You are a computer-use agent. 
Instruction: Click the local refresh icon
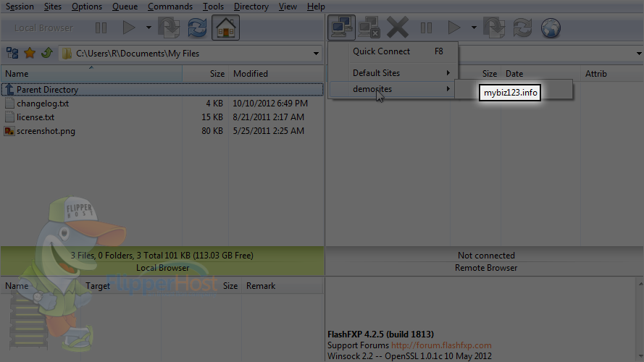click(197, 28)
